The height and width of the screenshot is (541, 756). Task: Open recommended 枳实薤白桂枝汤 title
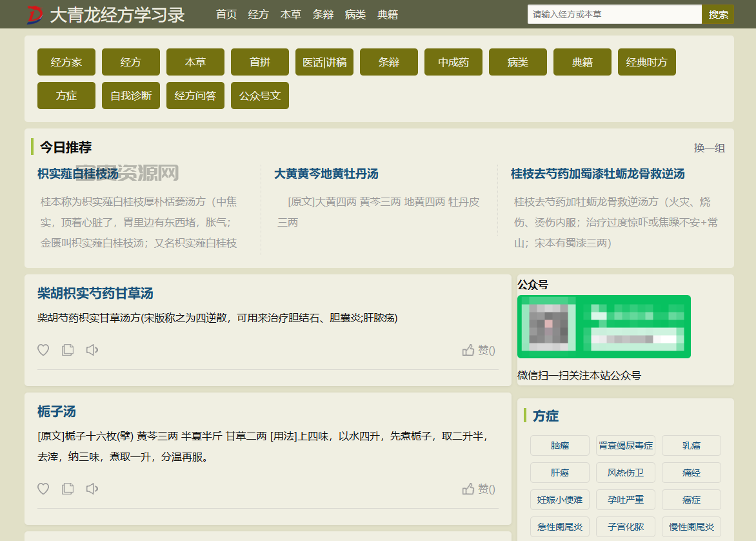[78, 174]
